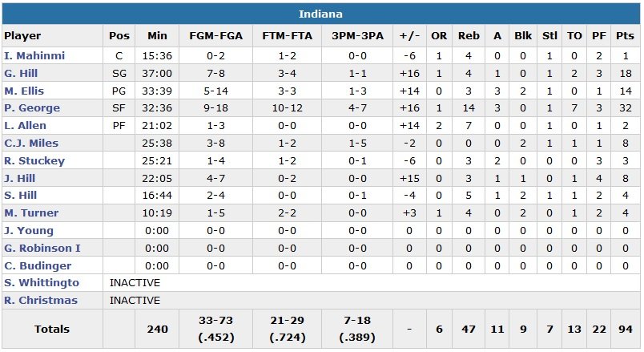Image resolution: width=644 pixels, height=352 pixels.
Task: Select P. George player link
Action: (x=29, y=108)
